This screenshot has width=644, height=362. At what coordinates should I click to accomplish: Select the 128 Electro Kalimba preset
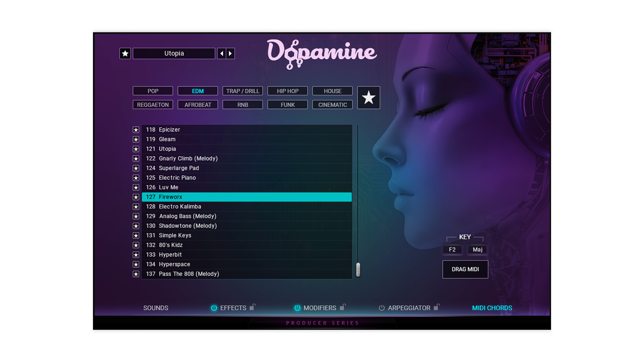point(247,207)
